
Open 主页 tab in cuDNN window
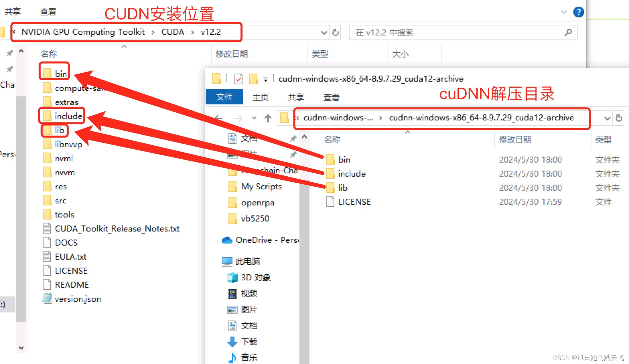(x=260, y=97)
